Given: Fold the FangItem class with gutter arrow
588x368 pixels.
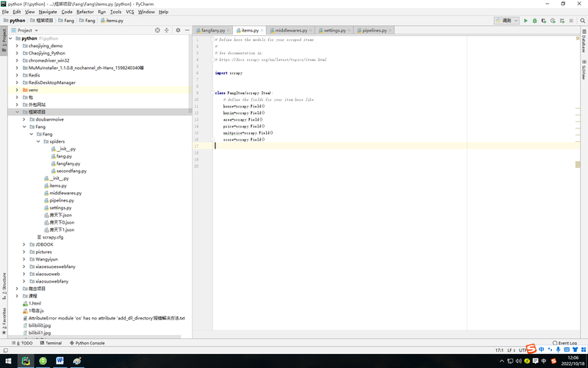Looking at the screenshot, I should pos(212,93).
